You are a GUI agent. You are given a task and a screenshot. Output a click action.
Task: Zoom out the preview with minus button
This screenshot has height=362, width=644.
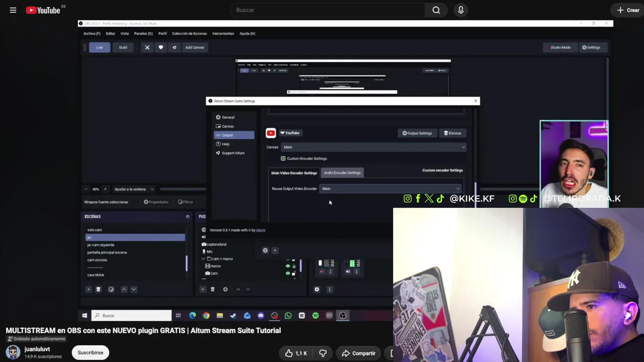coord(86,189)
